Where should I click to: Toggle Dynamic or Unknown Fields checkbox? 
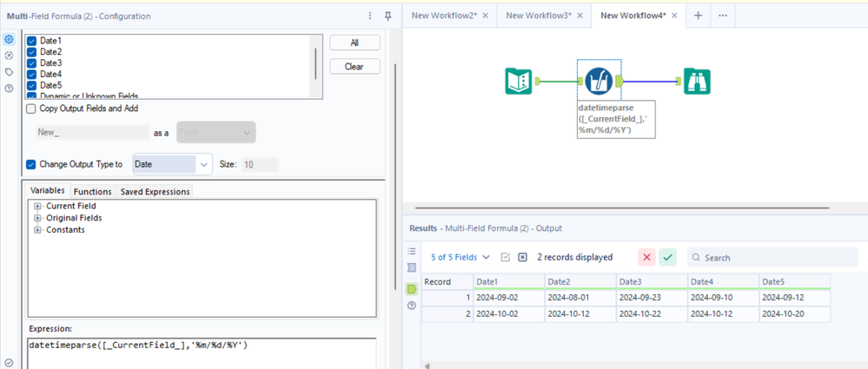[31, 96]
